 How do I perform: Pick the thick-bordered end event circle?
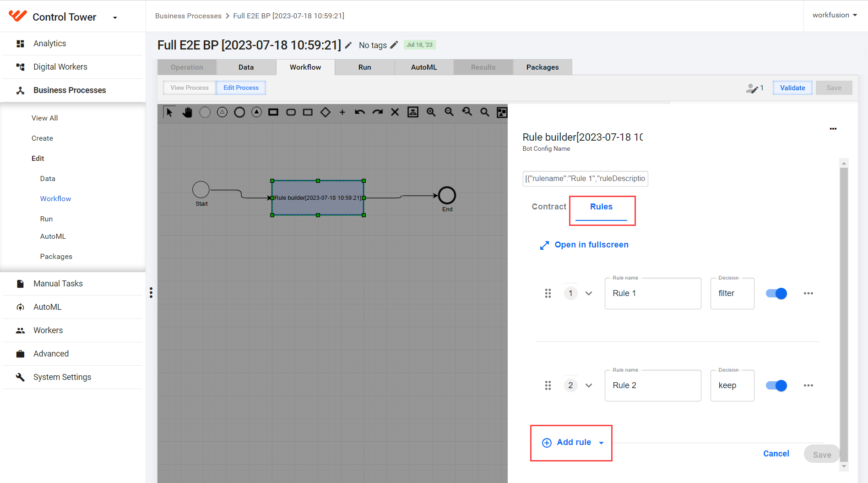pos(239,112)
